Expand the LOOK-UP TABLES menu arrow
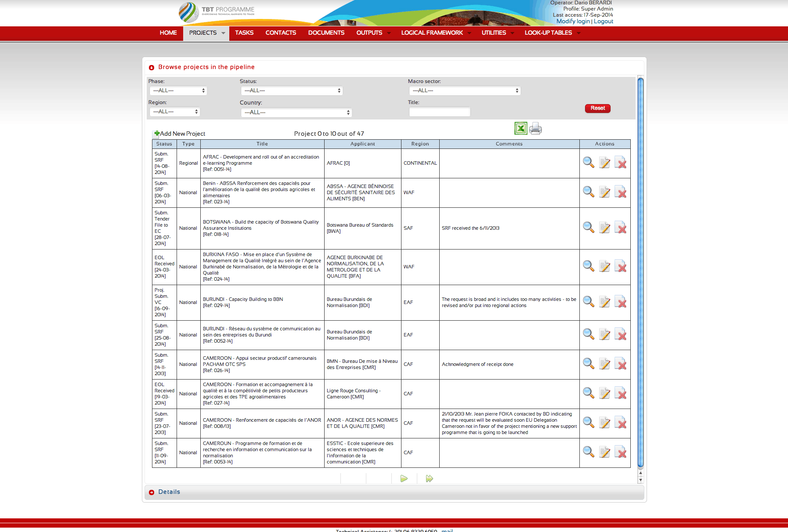The width and height of the screenshot is (788, 532). (578, 33)
